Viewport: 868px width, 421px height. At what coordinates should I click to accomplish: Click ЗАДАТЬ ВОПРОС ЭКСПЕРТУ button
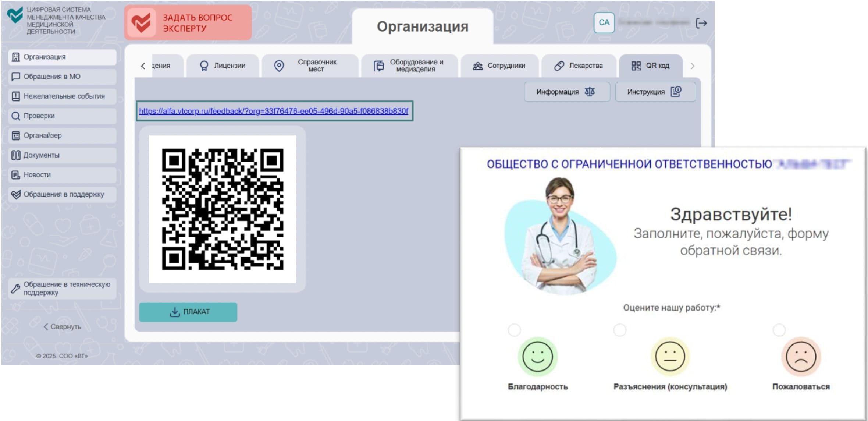188,23
